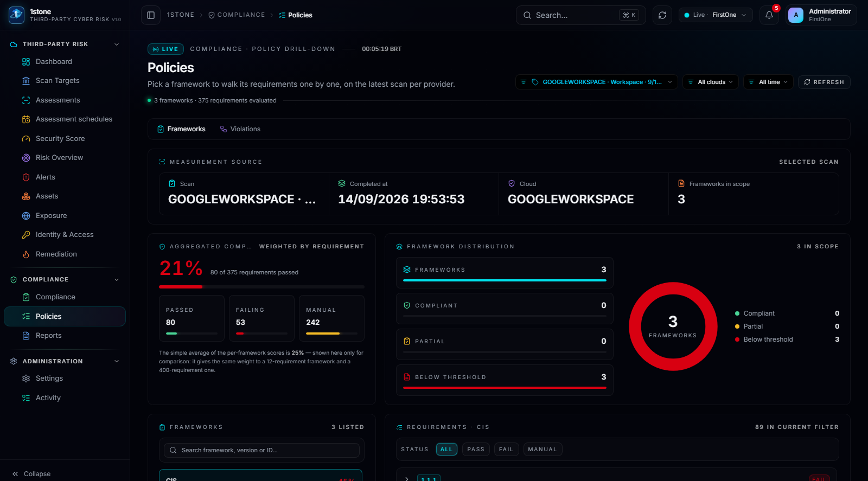Click the FAILING count card
The image size is (868, 481).
tap(261, 318)
